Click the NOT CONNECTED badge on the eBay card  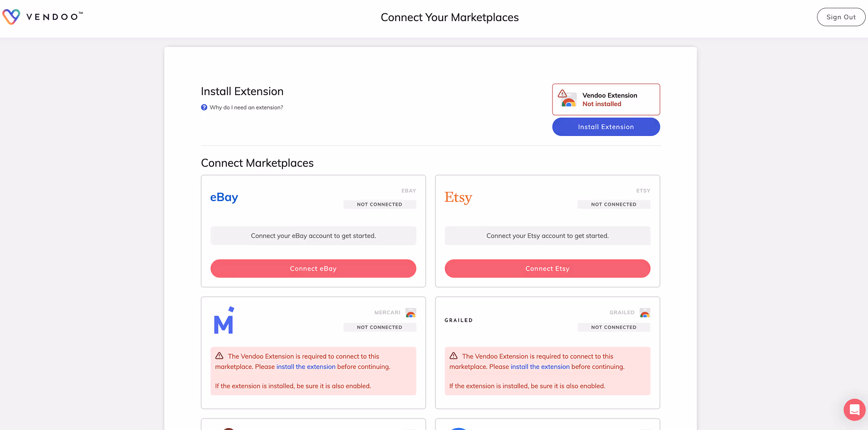coord(380,204)
